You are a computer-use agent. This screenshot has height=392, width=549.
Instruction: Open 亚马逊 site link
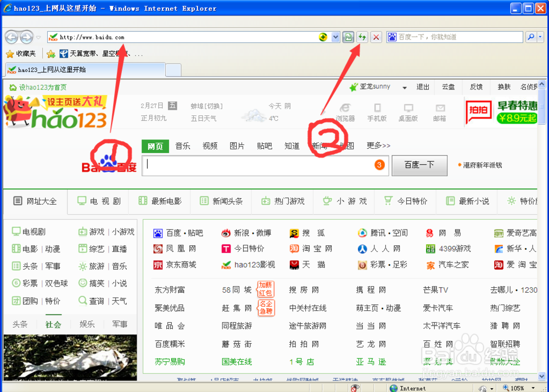coord(371,362)
